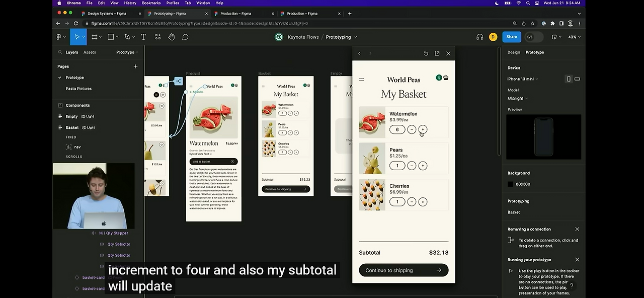The height and width of the screenshot is (298, 644).
Task: Open the Midnight model dropdown
Action: click(x=517, y=99)
